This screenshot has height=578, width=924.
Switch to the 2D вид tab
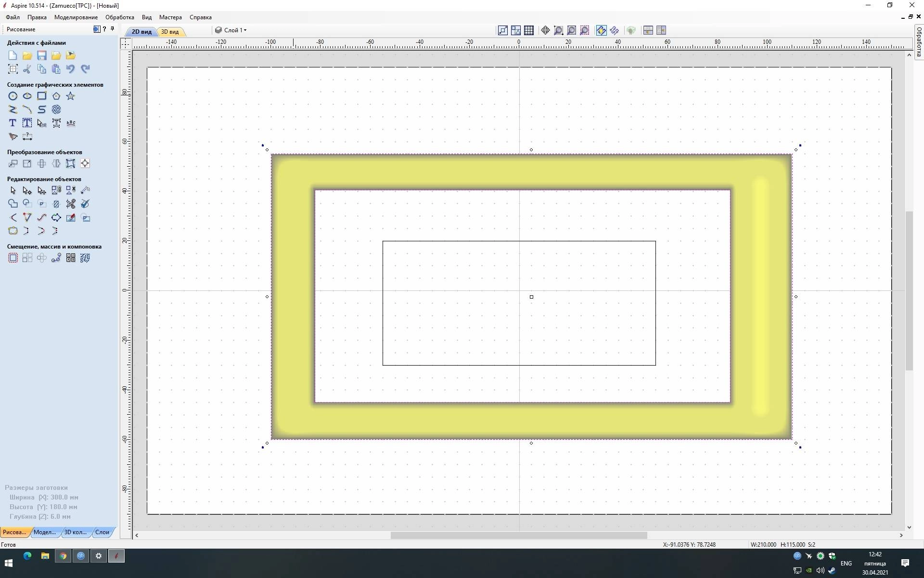coord(141,32)
